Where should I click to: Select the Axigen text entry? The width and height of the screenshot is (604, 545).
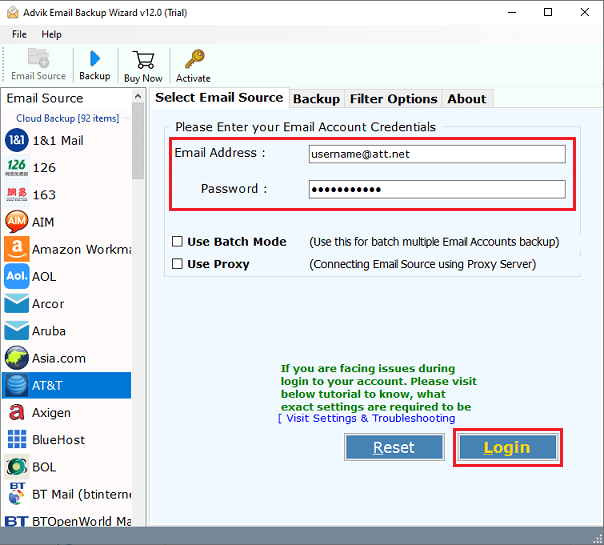51,413
